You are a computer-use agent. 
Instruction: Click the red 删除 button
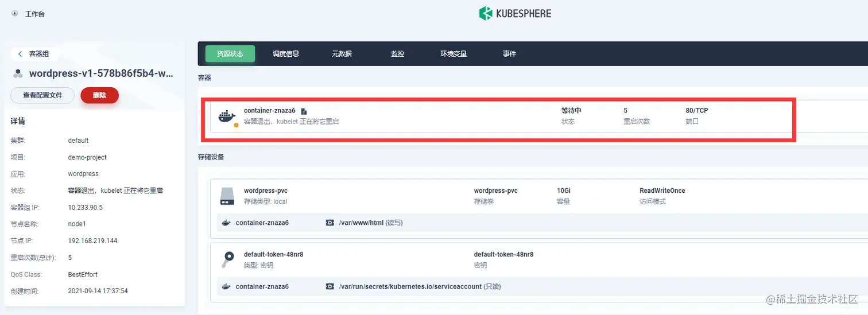[x=99, y=95]
